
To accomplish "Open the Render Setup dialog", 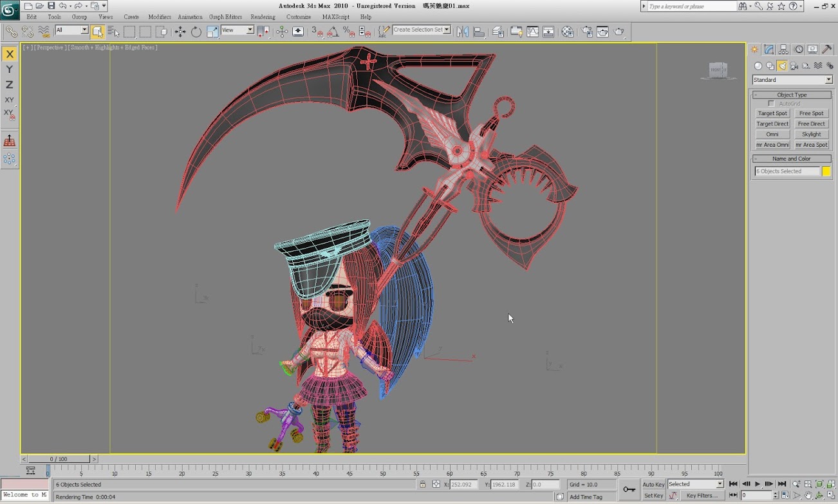I will (x=587, y=31).
